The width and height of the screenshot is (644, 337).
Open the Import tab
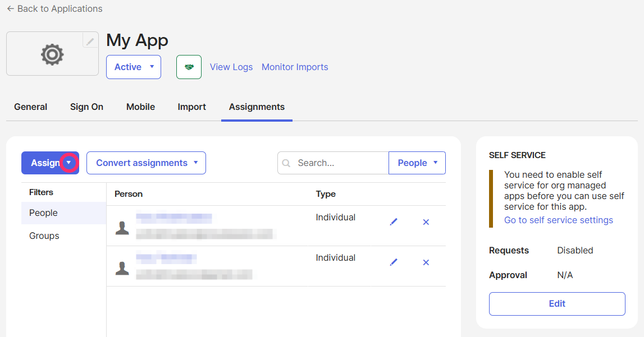click(191, 107)
